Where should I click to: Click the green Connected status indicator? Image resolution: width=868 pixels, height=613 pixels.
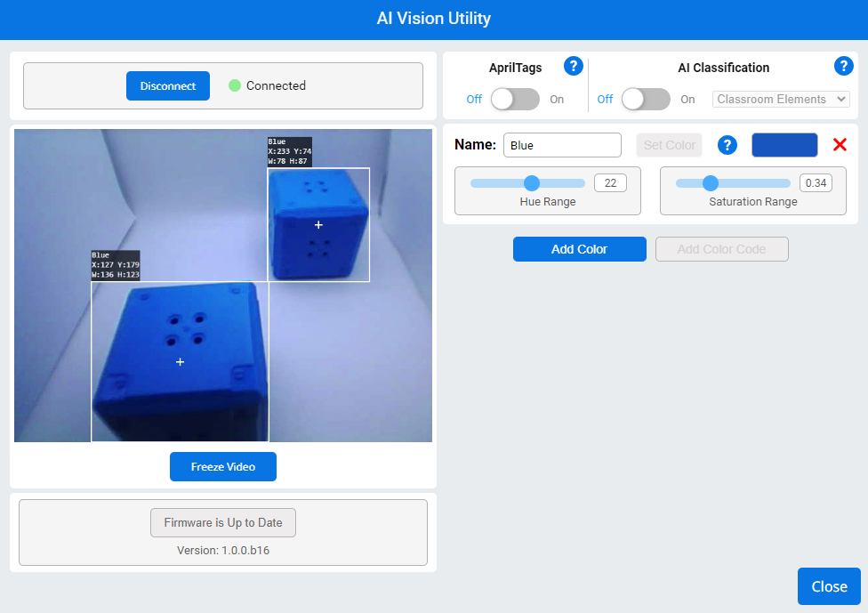click(235, 85)
